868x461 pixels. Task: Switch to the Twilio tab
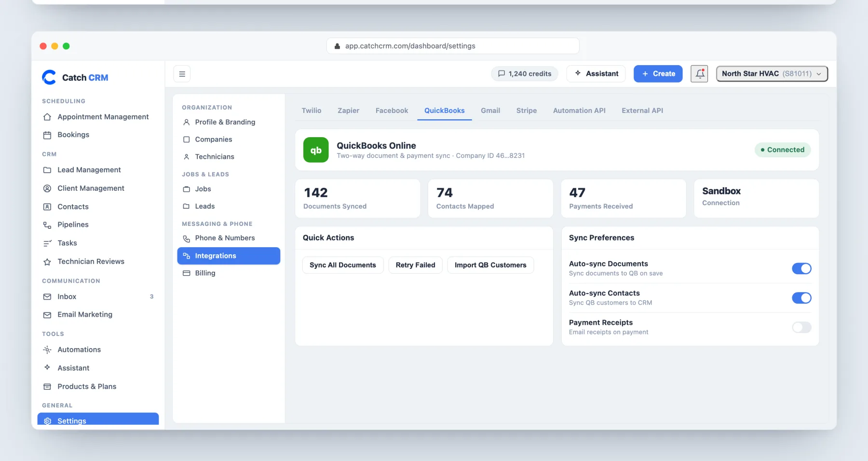[x=312, y=111]
